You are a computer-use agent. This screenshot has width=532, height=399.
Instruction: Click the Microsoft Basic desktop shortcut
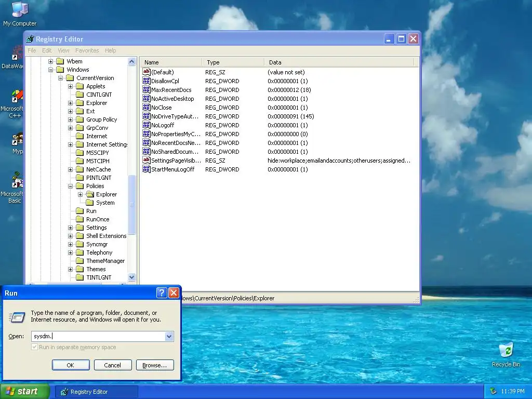pyautogui.click(x=15, y=188)
